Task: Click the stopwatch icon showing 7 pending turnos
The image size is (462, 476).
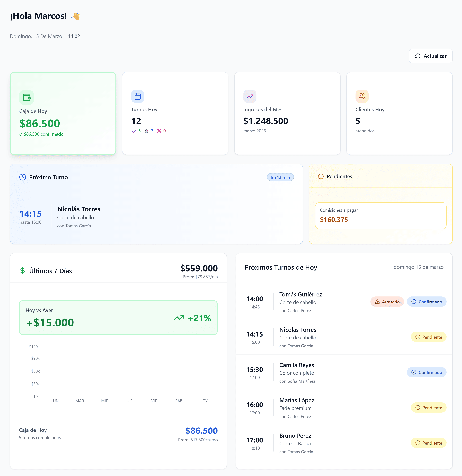Action: coord(147,131)
